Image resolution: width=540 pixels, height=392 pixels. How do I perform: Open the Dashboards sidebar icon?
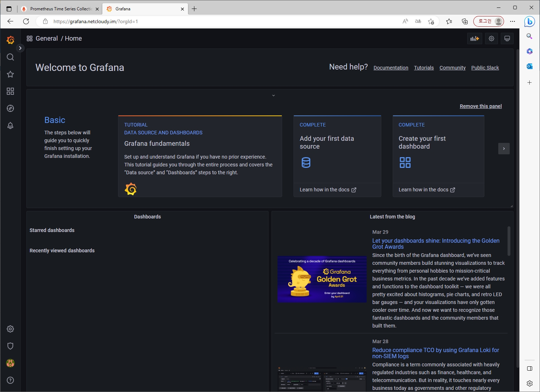point(10,91)
